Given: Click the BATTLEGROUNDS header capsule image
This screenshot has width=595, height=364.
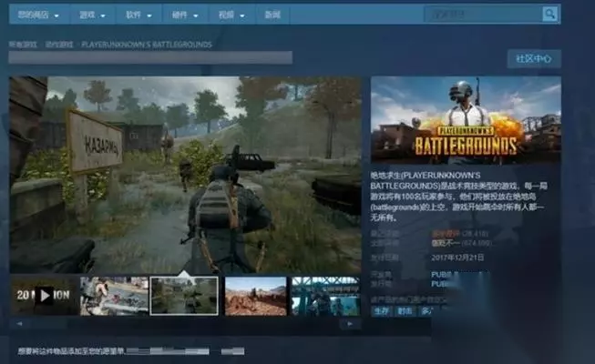Looking at the screenshot, I should point(466,120).
